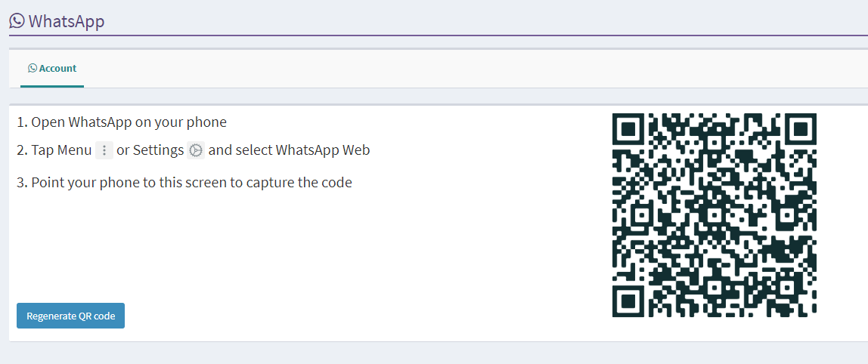Image resolution: width=868 pixels, height=364 pixels.
Task: Click the top-left finder square of the QR code
Action: pyautogui.click(x=629, y=129)
